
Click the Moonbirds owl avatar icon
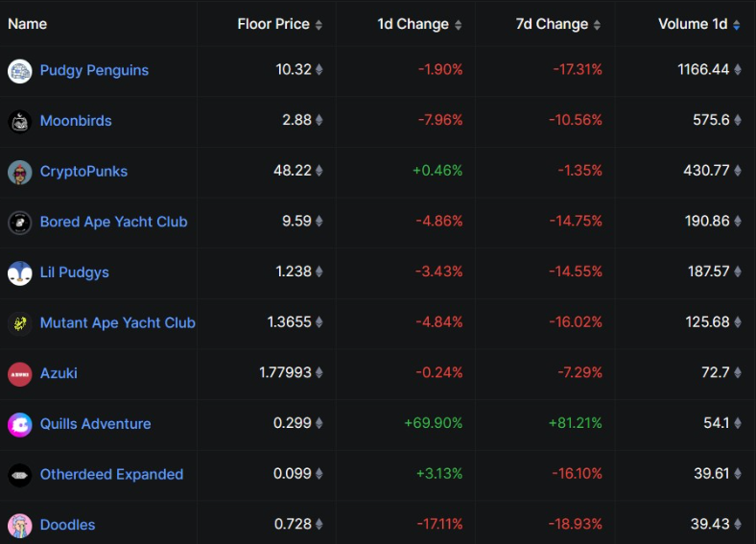(x=20, y=122)
